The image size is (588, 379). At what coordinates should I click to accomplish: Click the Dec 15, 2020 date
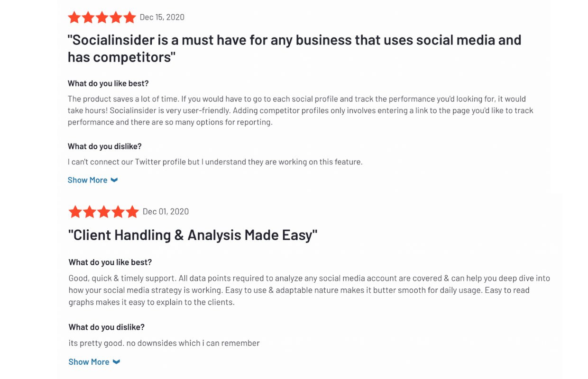(x=162, y=18)
